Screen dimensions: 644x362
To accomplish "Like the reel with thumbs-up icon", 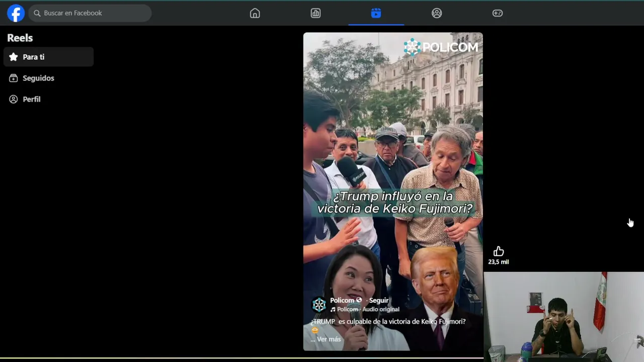I will [499, 251].
